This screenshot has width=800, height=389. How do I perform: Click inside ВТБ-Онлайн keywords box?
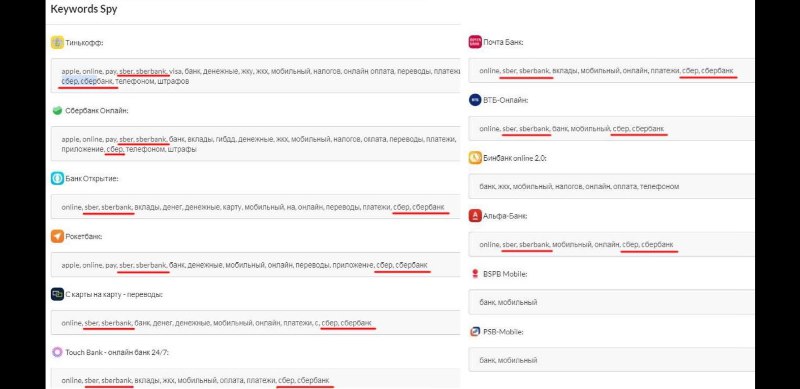[x=611, y=129]
